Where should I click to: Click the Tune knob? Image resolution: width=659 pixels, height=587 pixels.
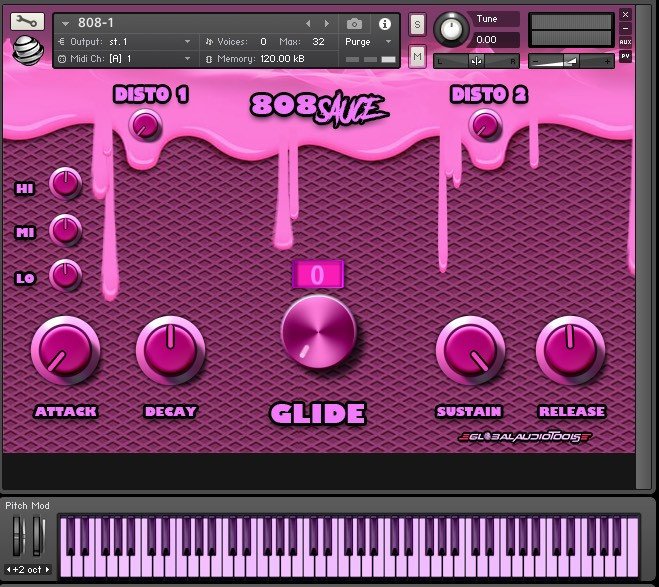451,29
